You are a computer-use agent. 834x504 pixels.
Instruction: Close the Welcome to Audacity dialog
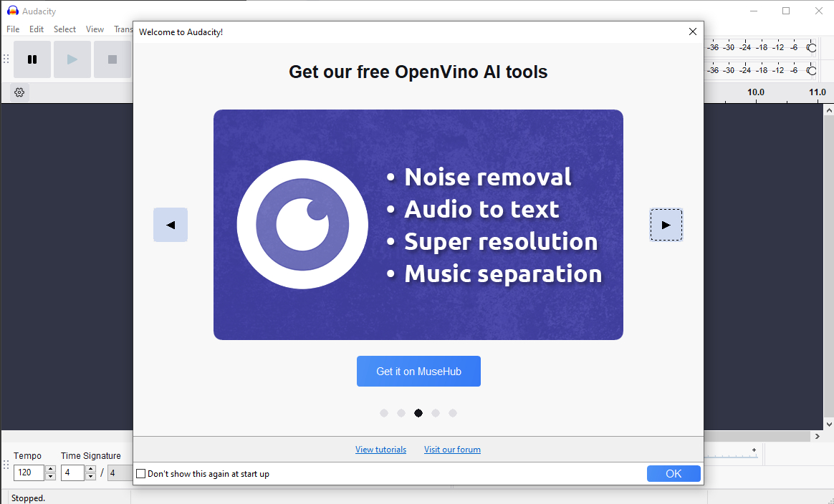[692, 31]
